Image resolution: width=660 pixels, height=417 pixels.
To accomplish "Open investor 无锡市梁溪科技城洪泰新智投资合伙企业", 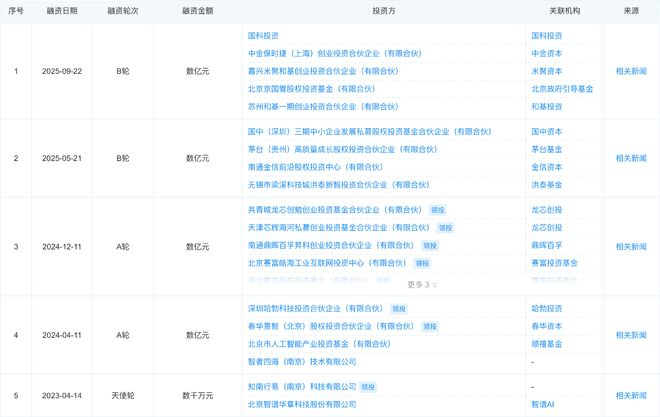I will [338, 185].
